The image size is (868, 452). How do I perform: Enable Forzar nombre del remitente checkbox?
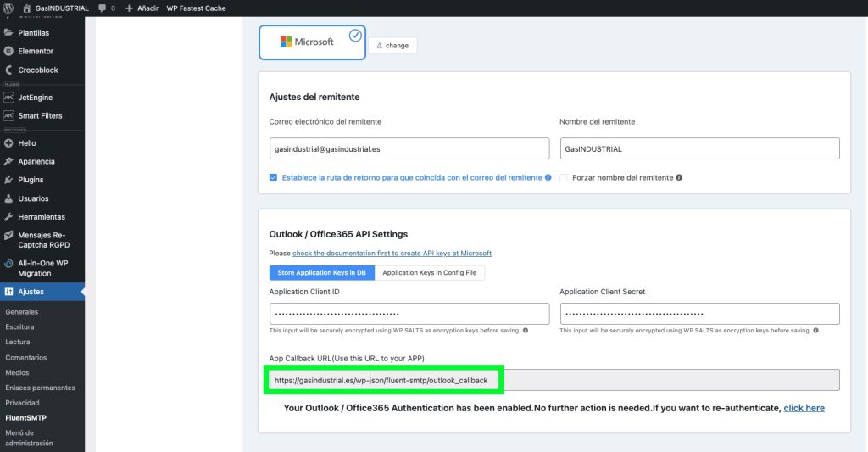pyautogui.click(x=564, y=178)
